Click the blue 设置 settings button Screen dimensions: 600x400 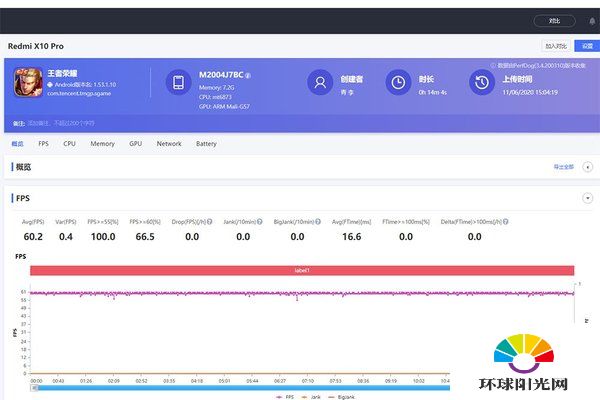coord(587,46)
